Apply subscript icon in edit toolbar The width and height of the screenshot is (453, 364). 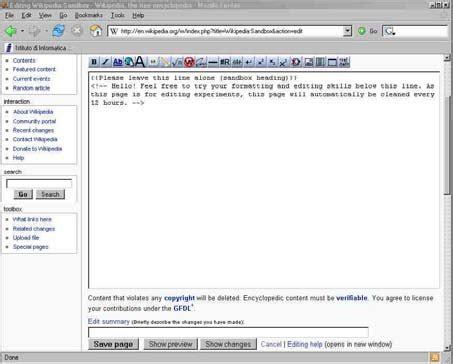[x=272, y=62]
